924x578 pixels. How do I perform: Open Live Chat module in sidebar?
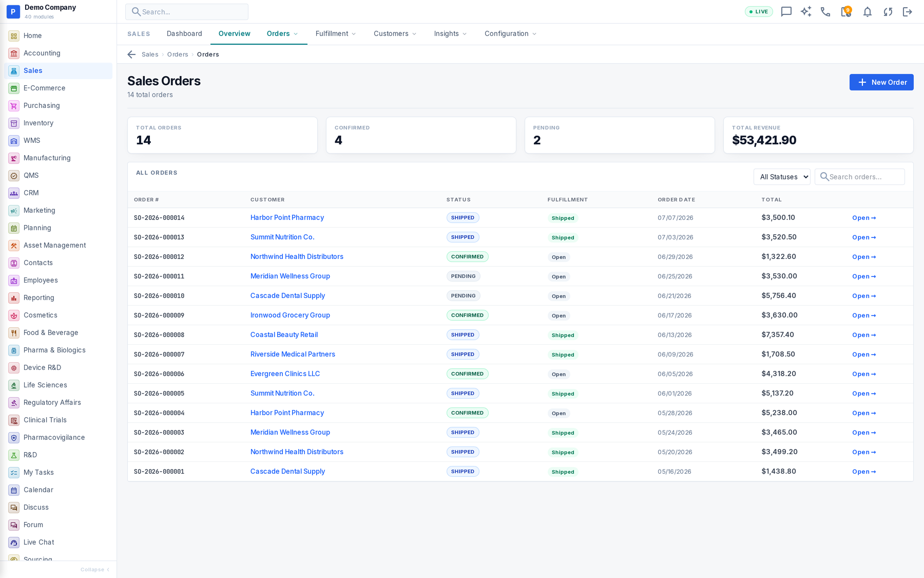(x=58, y=542)
